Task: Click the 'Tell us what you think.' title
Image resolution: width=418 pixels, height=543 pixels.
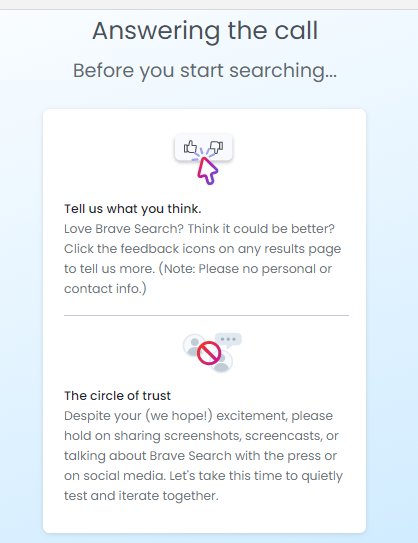Action: [133, 209]
